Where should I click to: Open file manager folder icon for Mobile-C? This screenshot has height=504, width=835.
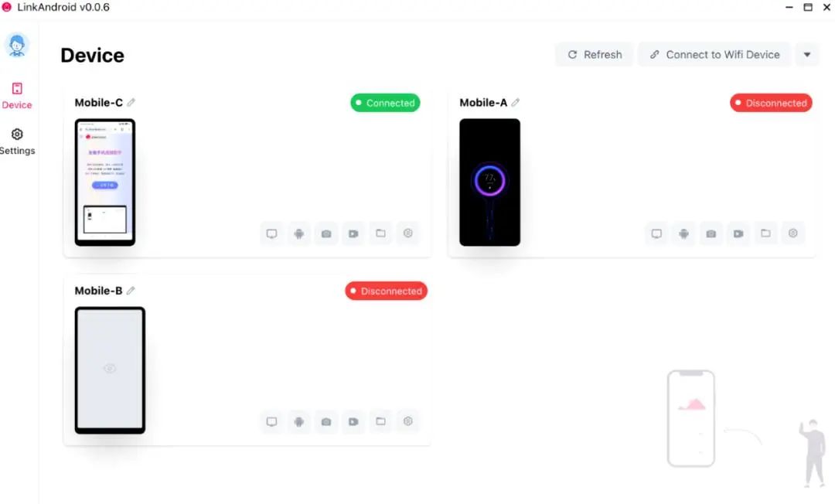[380, 233]
